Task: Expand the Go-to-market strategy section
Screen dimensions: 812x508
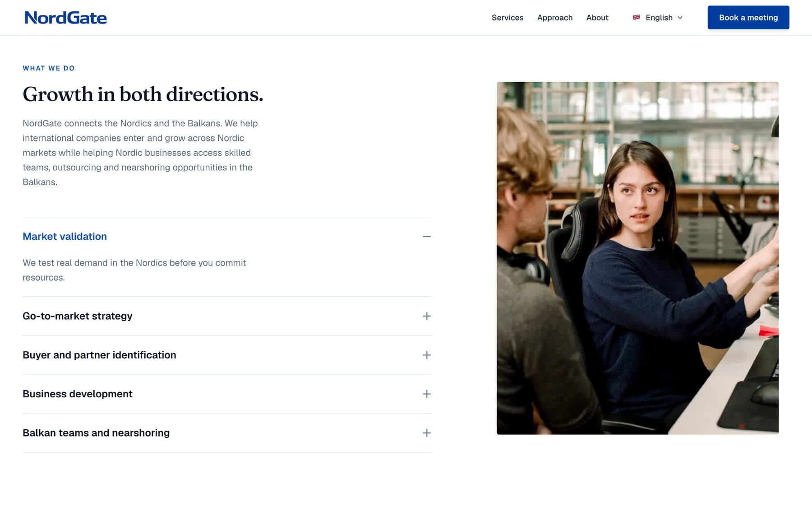Action: pos(227,316)
